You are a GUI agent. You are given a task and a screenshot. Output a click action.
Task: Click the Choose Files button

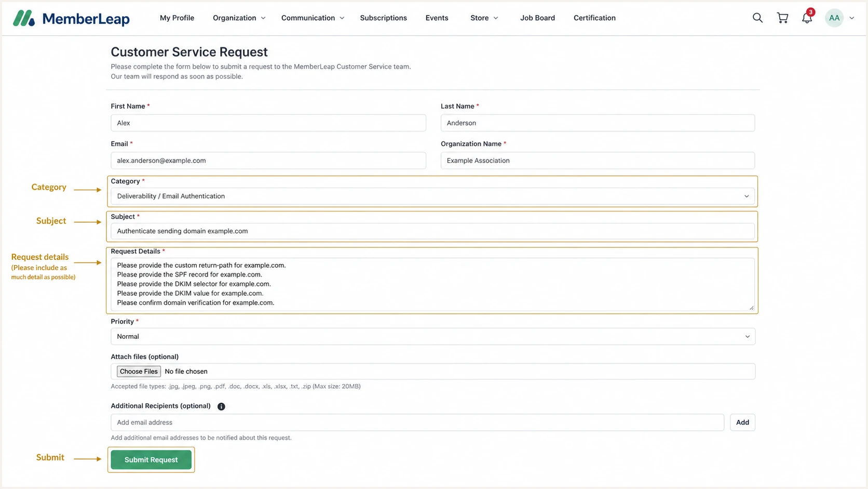pos(139,372)
